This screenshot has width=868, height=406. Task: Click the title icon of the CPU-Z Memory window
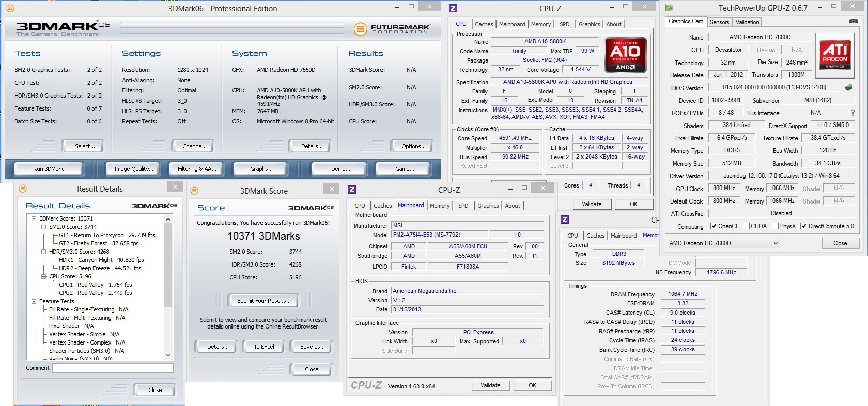[565, 220]
